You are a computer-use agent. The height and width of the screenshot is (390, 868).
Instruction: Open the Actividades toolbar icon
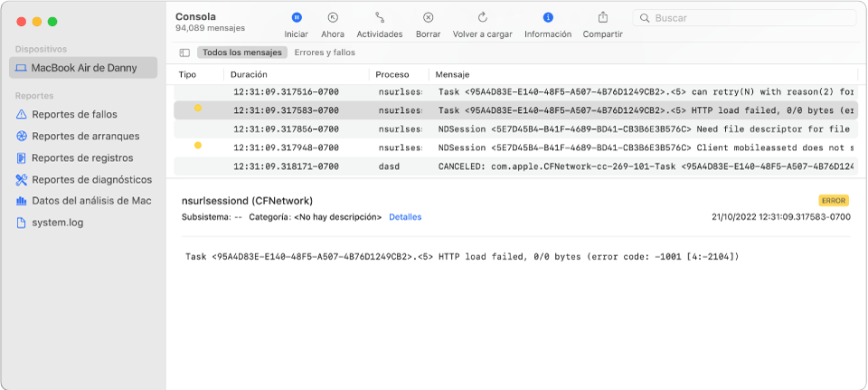pos(380,18)
